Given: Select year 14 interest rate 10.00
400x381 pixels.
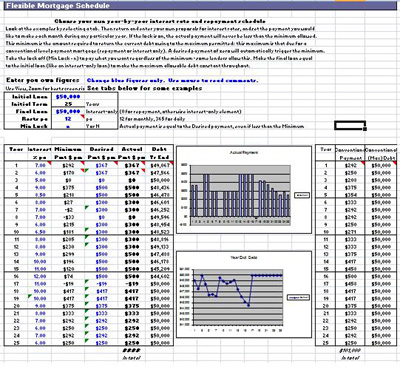Looking at the screenshot, I should [x=40, y=262].
